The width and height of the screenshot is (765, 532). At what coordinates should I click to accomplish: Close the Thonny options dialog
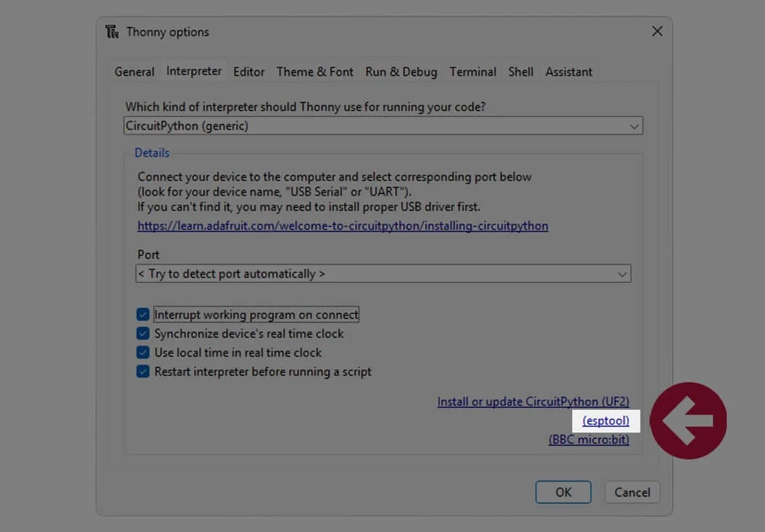tap(657, 31)
